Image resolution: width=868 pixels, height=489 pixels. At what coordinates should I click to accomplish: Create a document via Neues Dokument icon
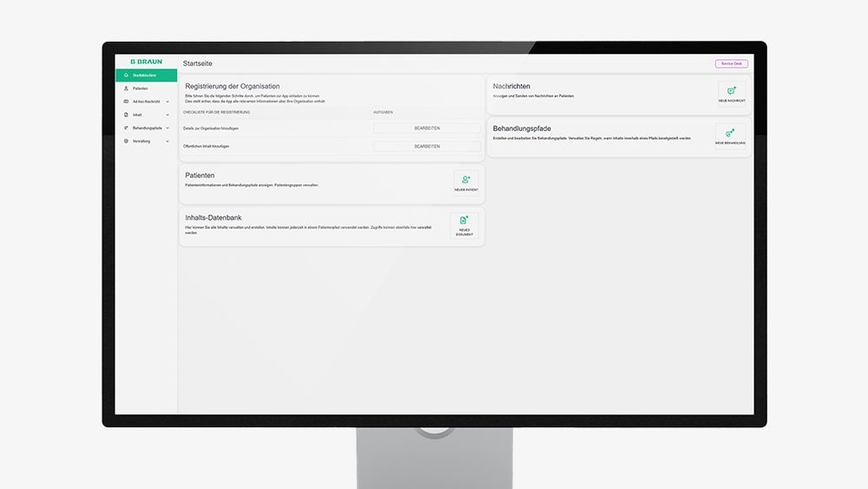pyautogui.click(x=464, y=226)
